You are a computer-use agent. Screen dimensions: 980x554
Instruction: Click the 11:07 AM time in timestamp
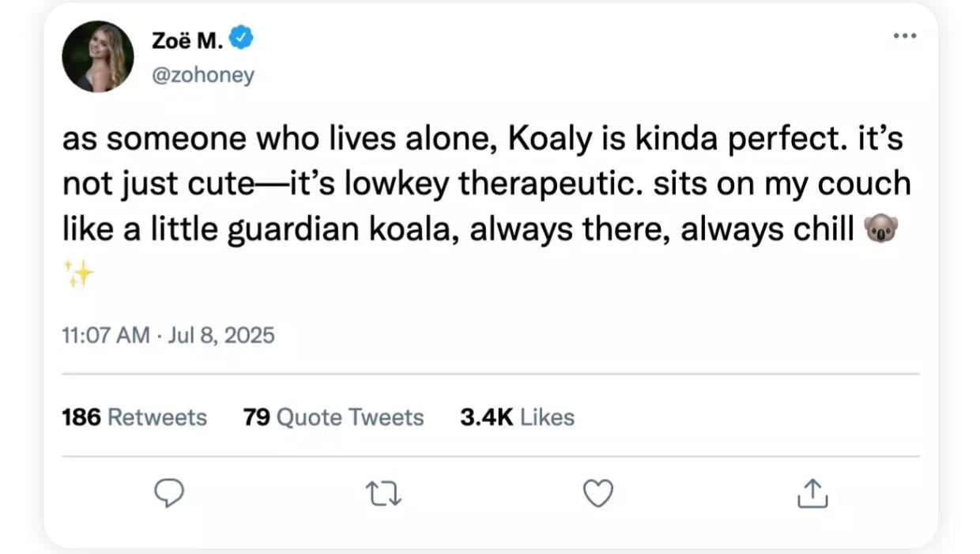[105, 335]
